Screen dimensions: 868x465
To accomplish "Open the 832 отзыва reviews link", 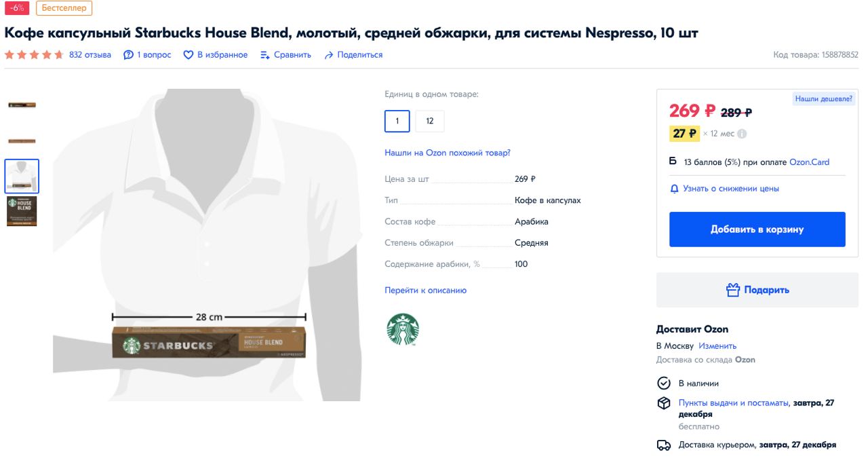I will click(90, 55).
